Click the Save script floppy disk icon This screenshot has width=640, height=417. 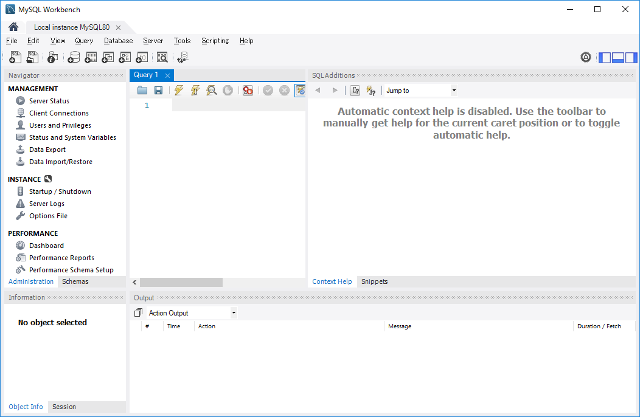click(158, 90)
